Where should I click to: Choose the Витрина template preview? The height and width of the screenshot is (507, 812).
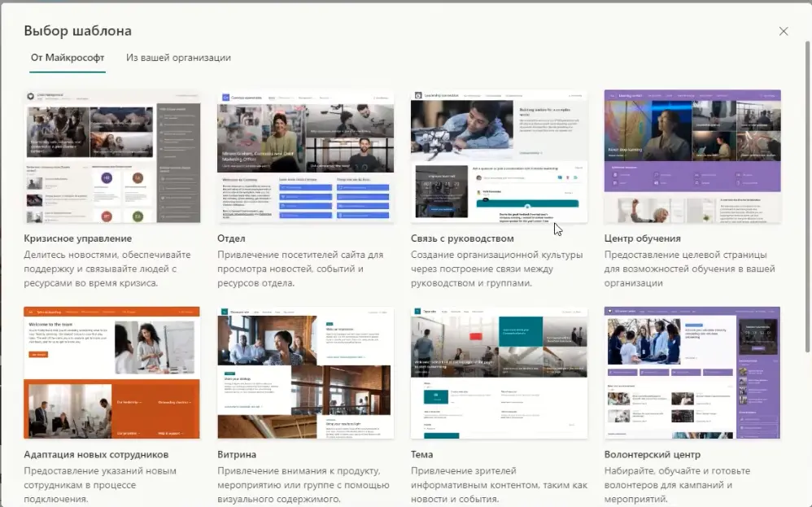tap(305, 373)
